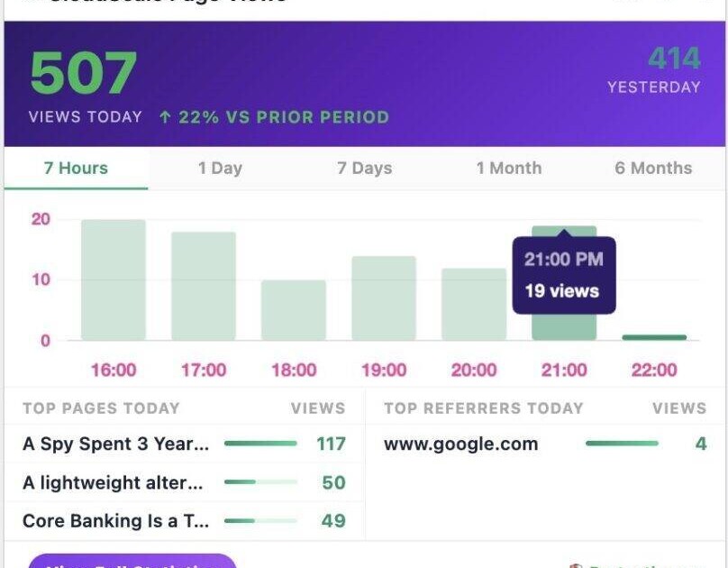
Task: Switch to the 6 Months tab
Action: click(653, 168)
